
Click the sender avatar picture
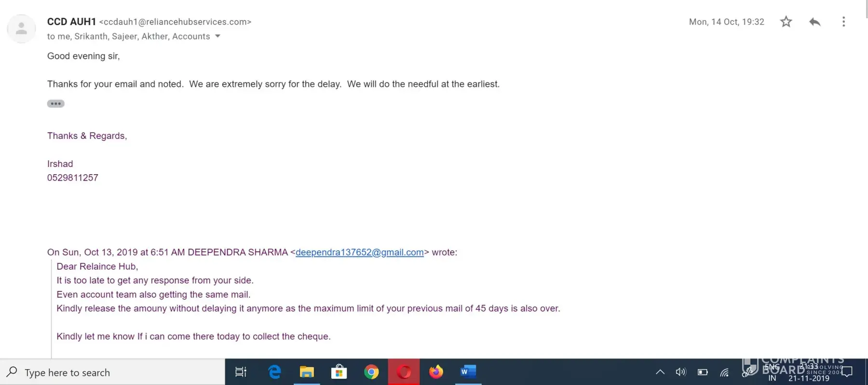pyautogui.click(x=21, y=29)
